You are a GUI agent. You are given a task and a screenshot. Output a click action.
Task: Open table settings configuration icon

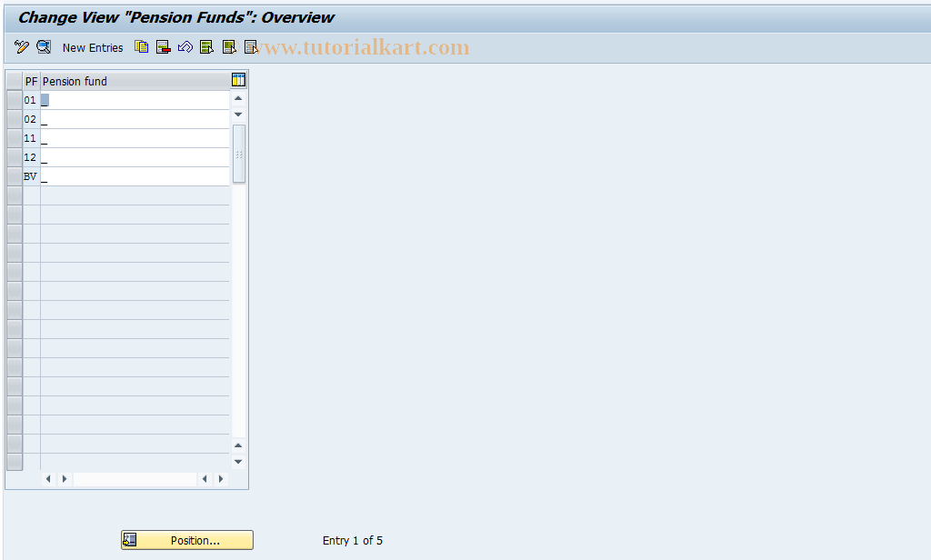point(238,80)
